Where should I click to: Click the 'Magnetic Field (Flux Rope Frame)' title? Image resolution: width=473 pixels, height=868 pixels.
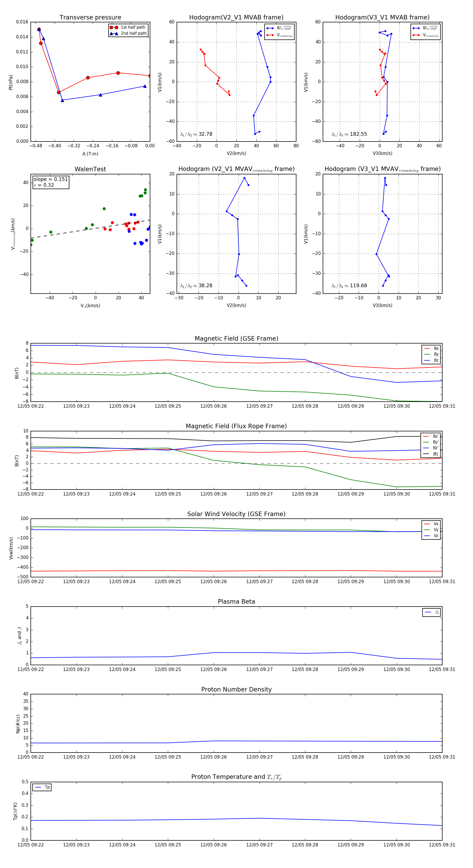(x=236, y=426)
